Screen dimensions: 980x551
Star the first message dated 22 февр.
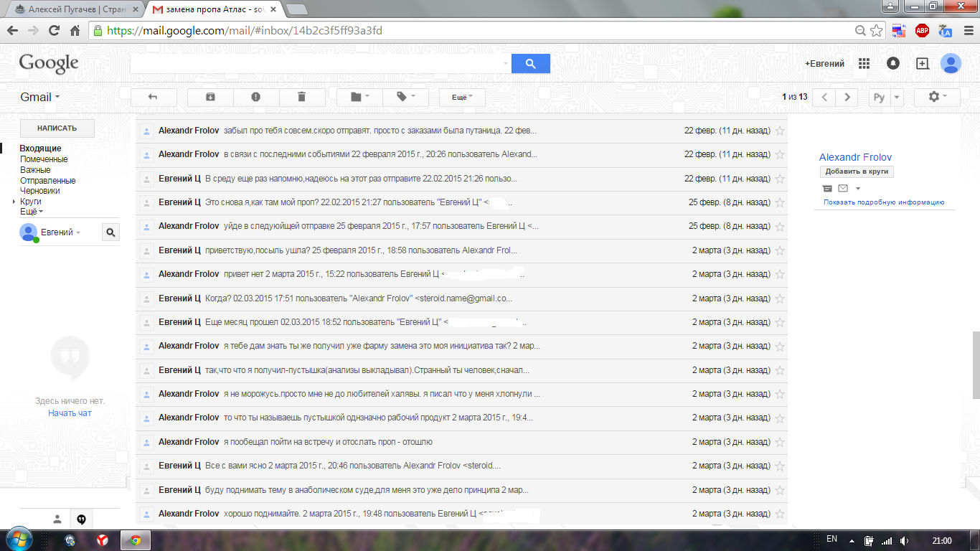(780, 131)
